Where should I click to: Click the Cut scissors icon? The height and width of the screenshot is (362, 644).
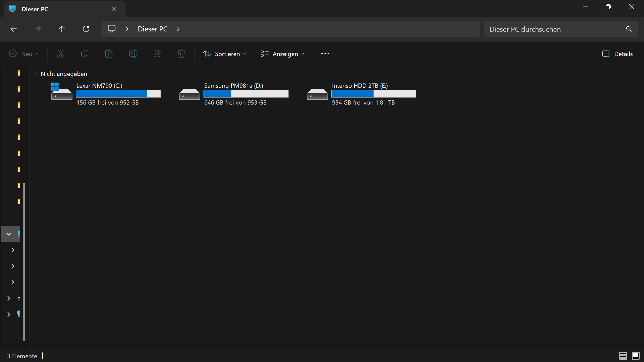coord(61,54)
